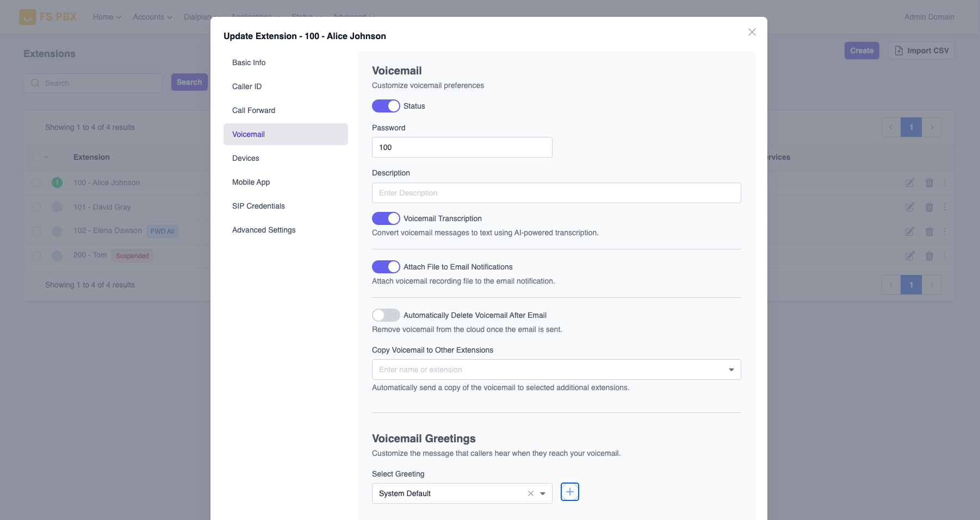Expand the Accounts navigation menu

coord(152,17)
